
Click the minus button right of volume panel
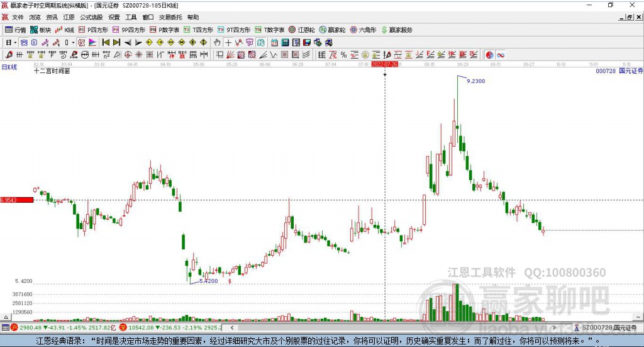pos(638,317)
